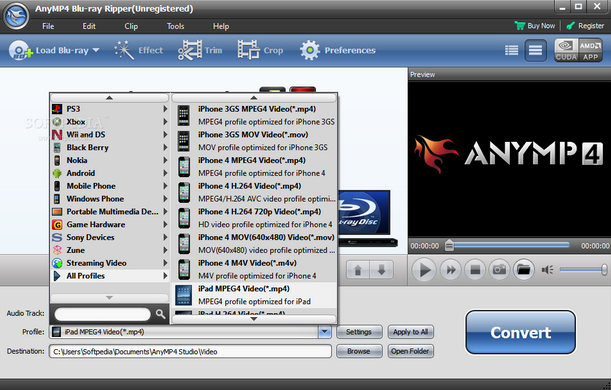The height and width of the screenshot is (390, 611).
Task: Open Load Blu-ray dropdown arrow
Action: (x=96, y=50)
